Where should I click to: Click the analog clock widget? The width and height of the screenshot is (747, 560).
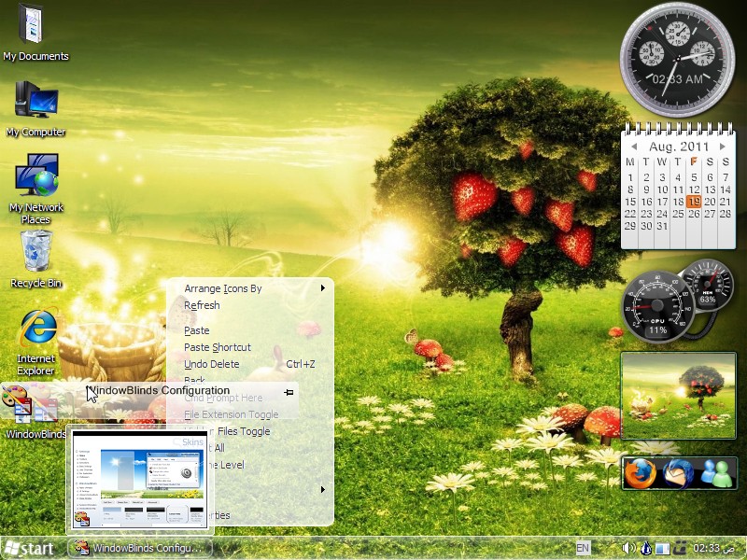click(678, 60)
